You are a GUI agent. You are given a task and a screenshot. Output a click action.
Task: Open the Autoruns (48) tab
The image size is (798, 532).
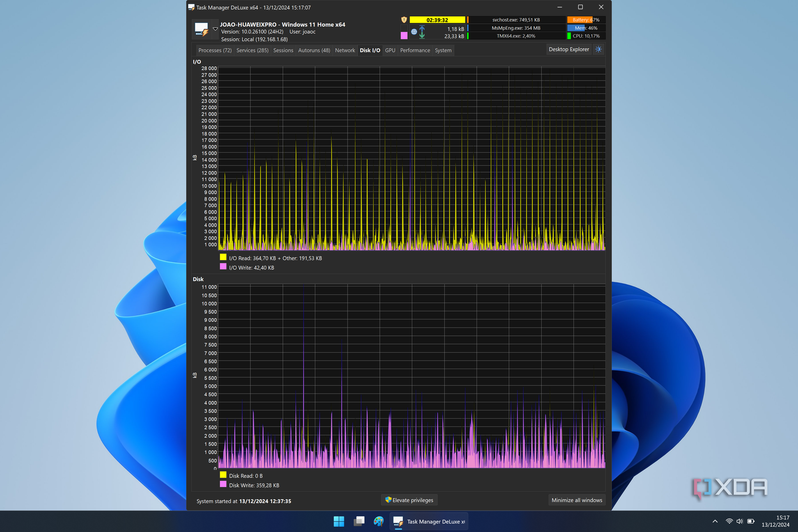pyautogui.click(x=314, y=50)
